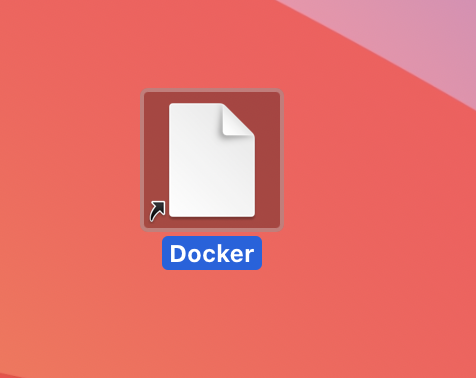Click the Docker file thumbnail preview
Viewport: 476px width, 378px height.
(212, 160)
